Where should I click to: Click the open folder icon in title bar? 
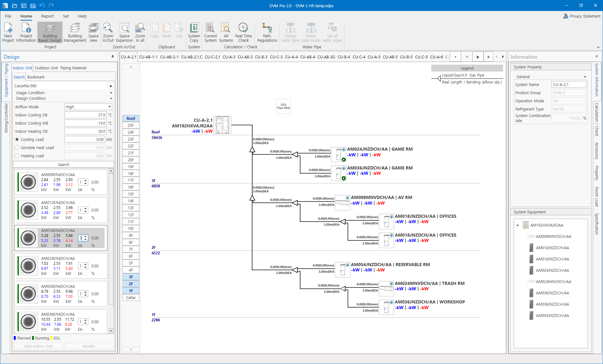(14, 6)
